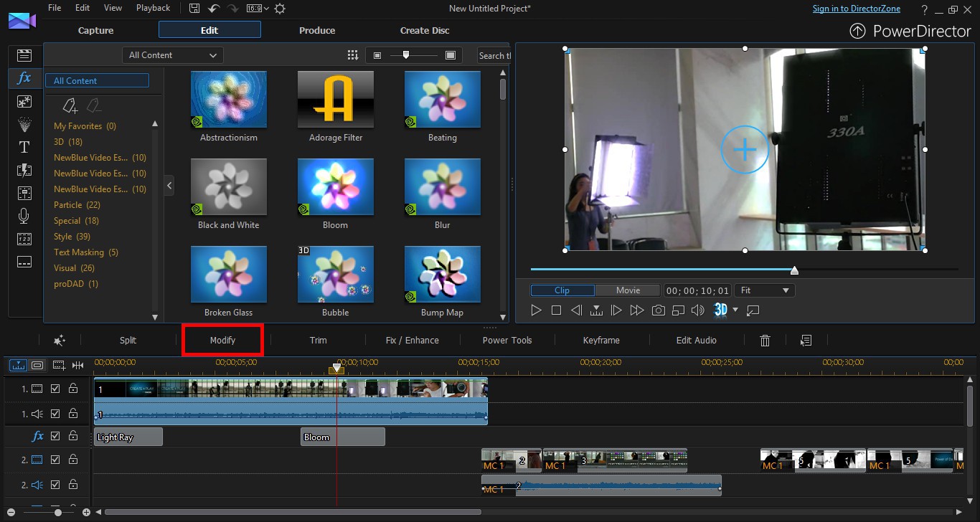
Task: Lock the fx track padlock
Action: [73, 436]
